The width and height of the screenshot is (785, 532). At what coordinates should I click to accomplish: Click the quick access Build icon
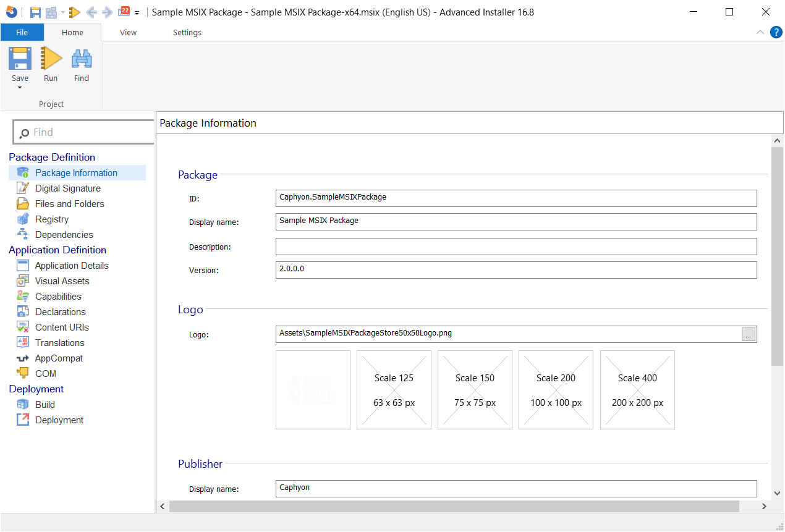(51, 12)
